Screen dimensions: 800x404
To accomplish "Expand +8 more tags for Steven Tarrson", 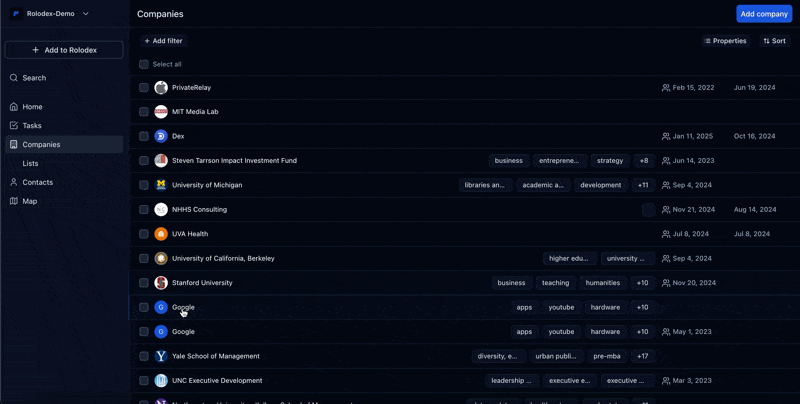I will (644, 161).
